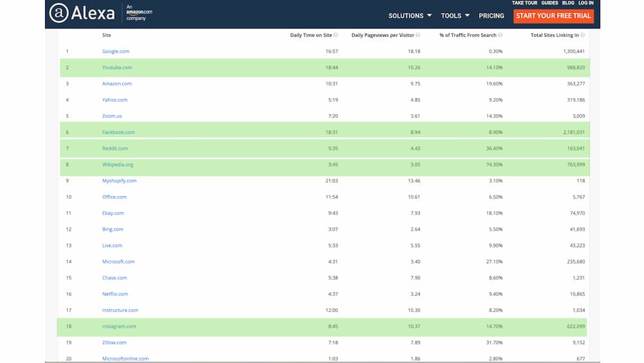This screenshot has height=363, width=644.
Task: Select Myshopify's time on site 21:03
Action: pos(332,181)
